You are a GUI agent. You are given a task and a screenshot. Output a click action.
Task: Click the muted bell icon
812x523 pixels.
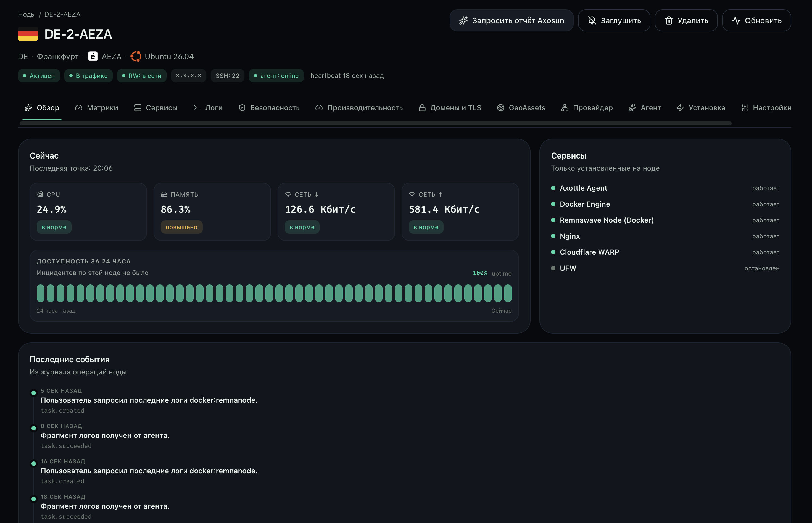pos(592,21)
